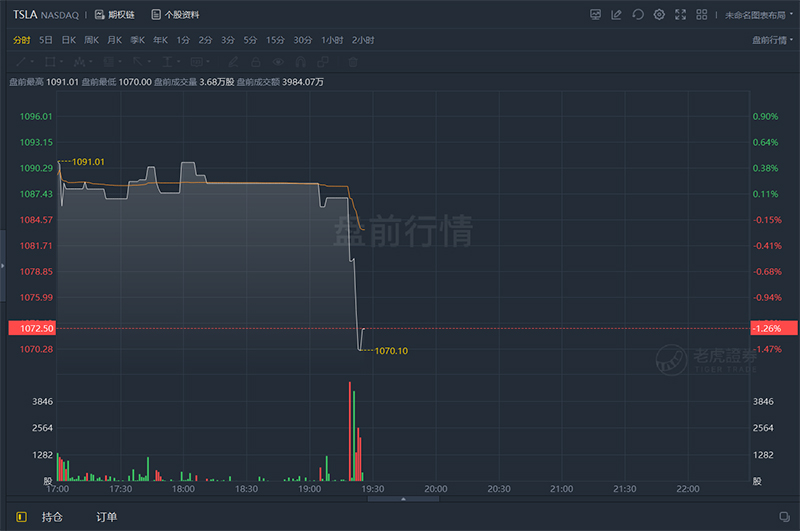This screenshot has height=531, width=800.
Task: Open the 持仓 positions tab
Action: (x=52, y=517)
